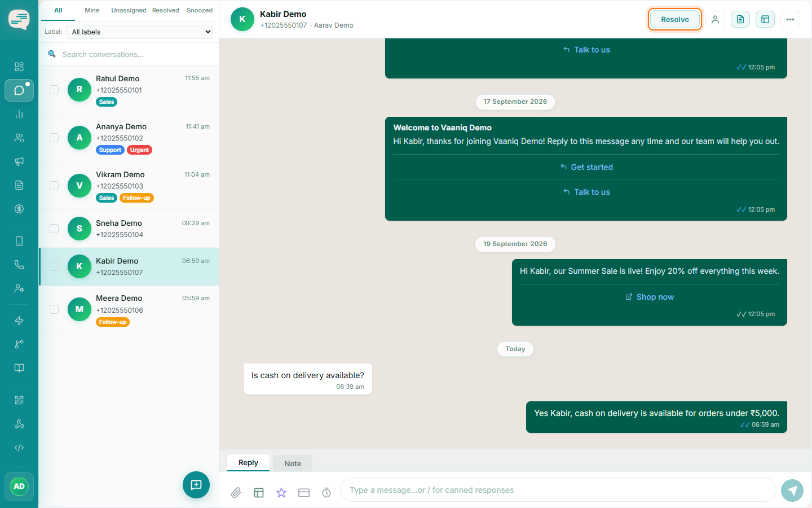Click the star icon in message toolbar
Screen dimensions: 812x508
pyautogui.click(x=281, y=493)
